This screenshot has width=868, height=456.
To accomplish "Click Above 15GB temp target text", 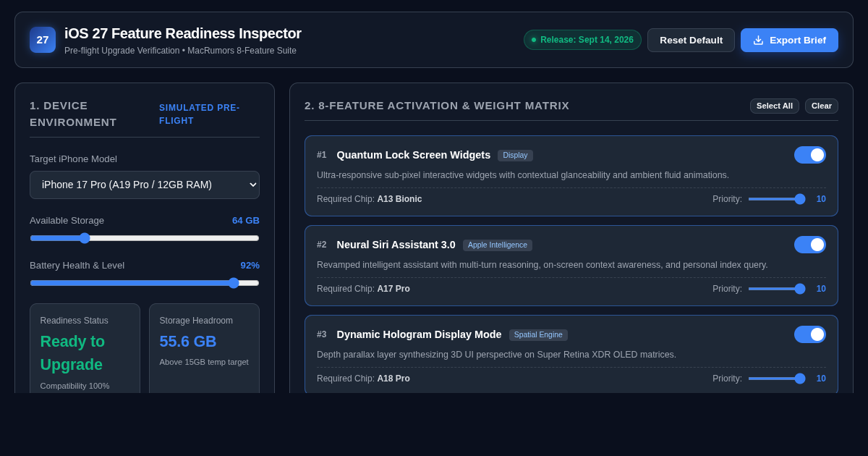I will tap(204, 362).
